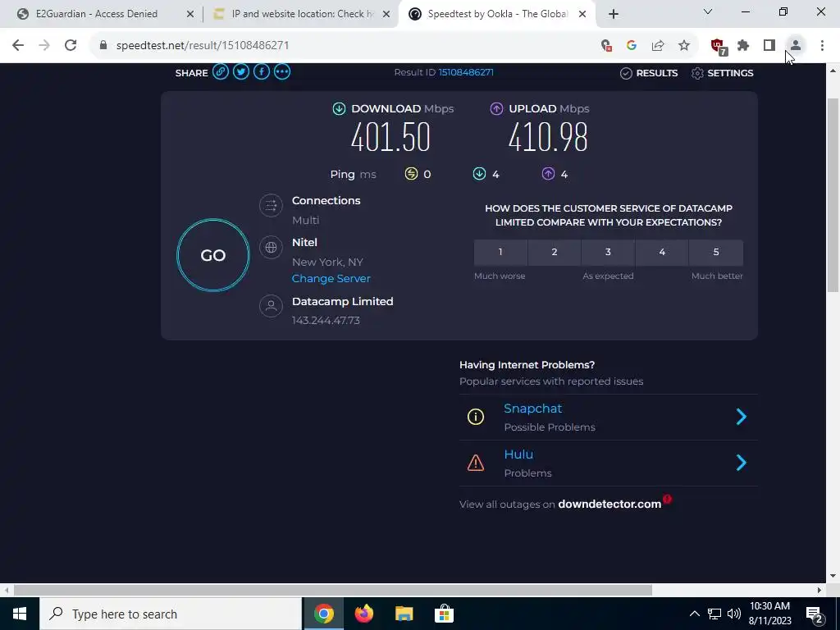Close the E2Guardian tab
The height and width of the screenshot is (630, 840).
[190, 15]
